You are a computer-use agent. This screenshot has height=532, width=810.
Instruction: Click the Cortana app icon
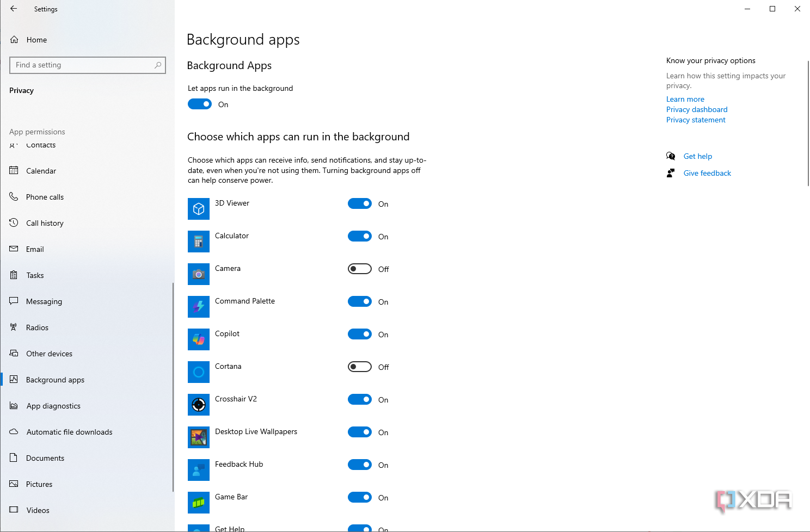coord(199,372)
